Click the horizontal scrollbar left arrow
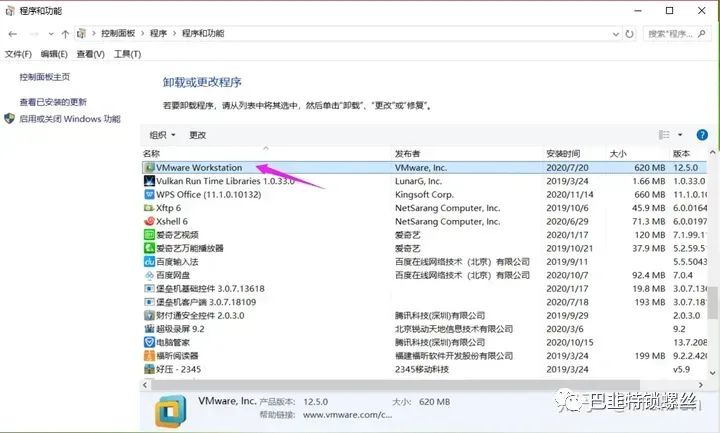The width and height of the screenshot is (720, 433). pos(145,385)
